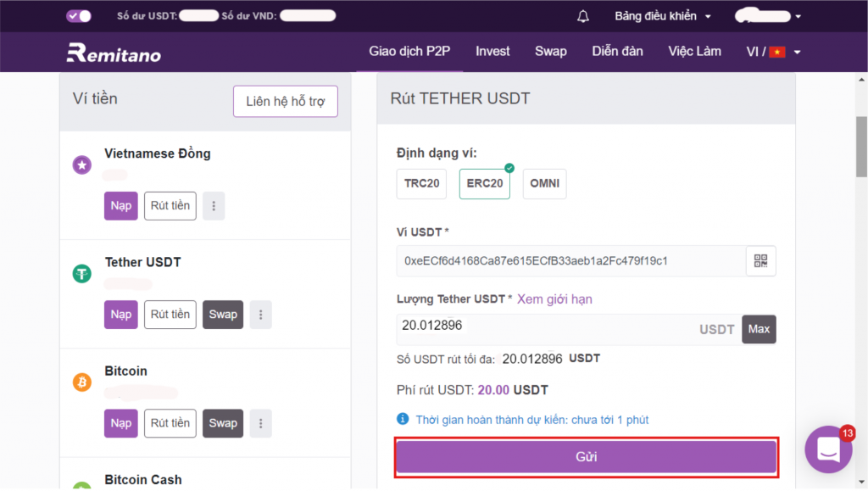Click the Bitcoin coin icon
868x491 pixels.
82,382
